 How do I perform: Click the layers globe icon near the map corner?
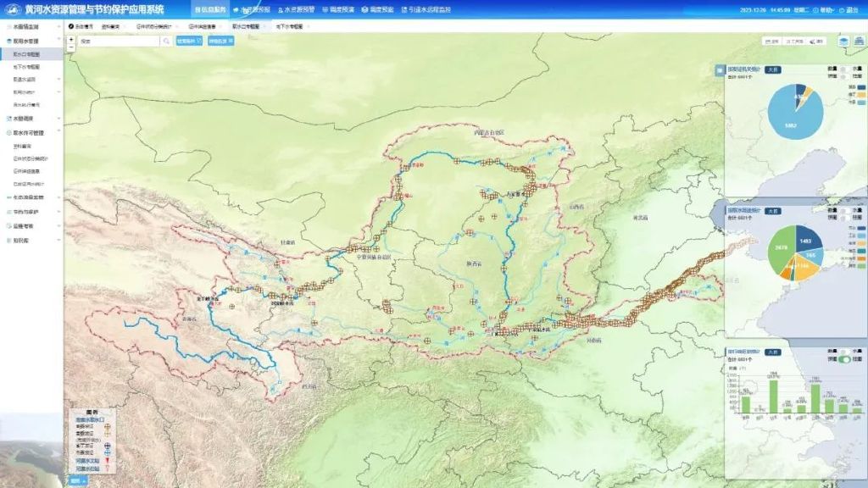click(843, 42)
